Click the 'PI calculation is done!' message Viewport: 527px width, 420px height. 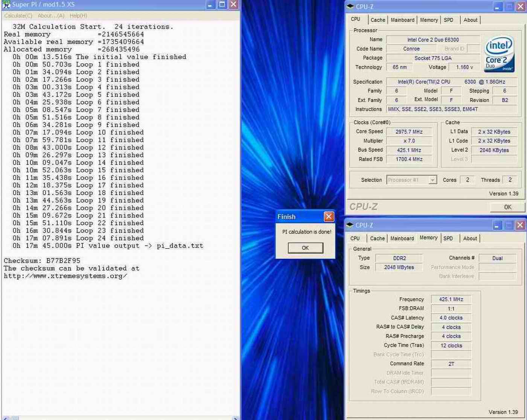click(307, 232)
